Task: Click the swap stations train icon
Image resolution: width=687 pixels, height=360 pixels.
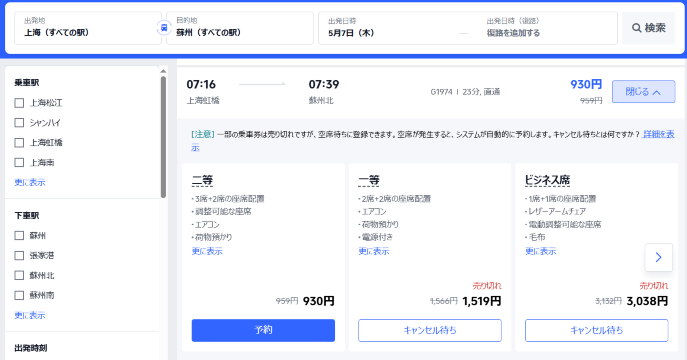Action: pyautogui.click(x=164, y=28)
